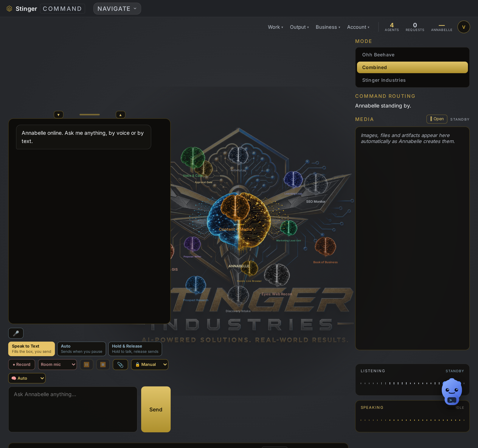The width and height of the screenshot is (478, 448).
Task: Open the NAVIGATE dropdown
Action: (x=117, y=9)
